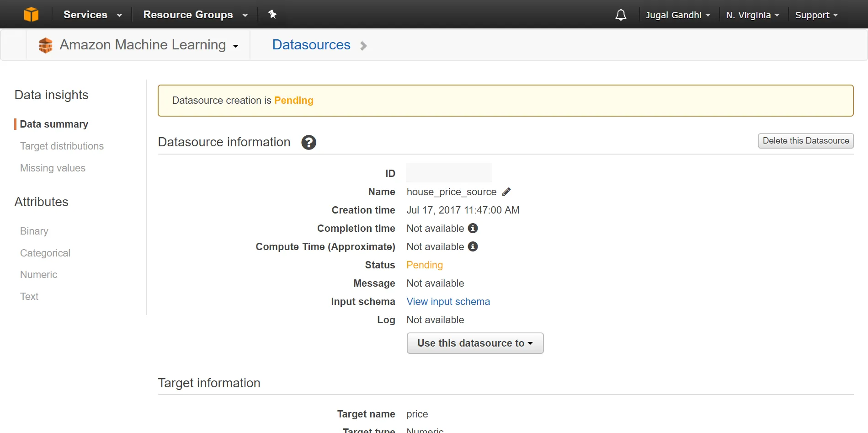
Task: Click the breadcrumb arrow after Datasources
Action: 363,46
